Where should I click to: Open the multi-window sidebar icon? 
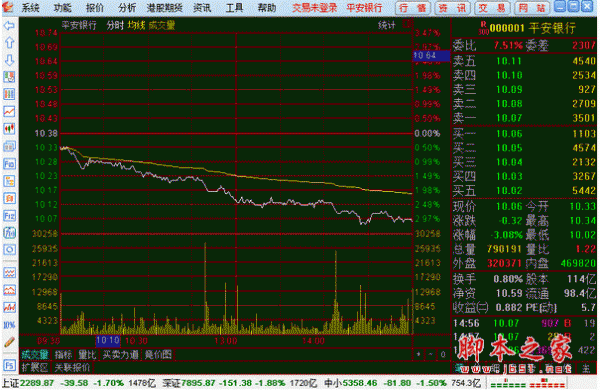click(9, 146)
